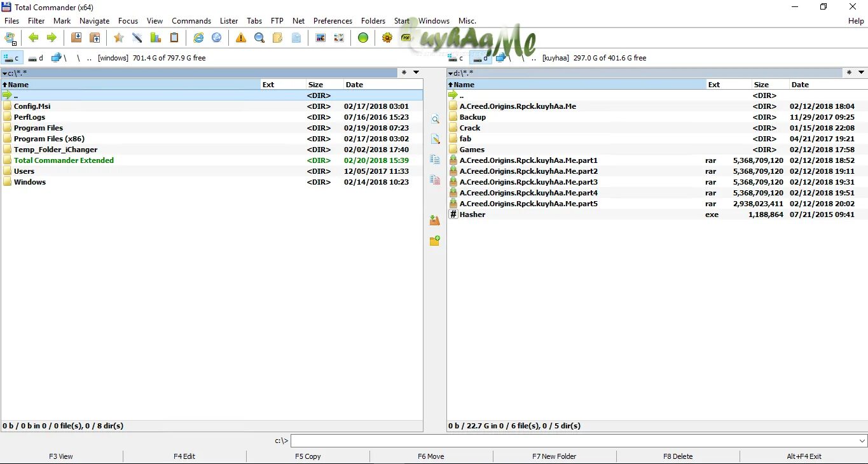Viewport: 868px width, 464px height.
Task: Select drive c in right panel drive bar
Action: pos(457,58)
